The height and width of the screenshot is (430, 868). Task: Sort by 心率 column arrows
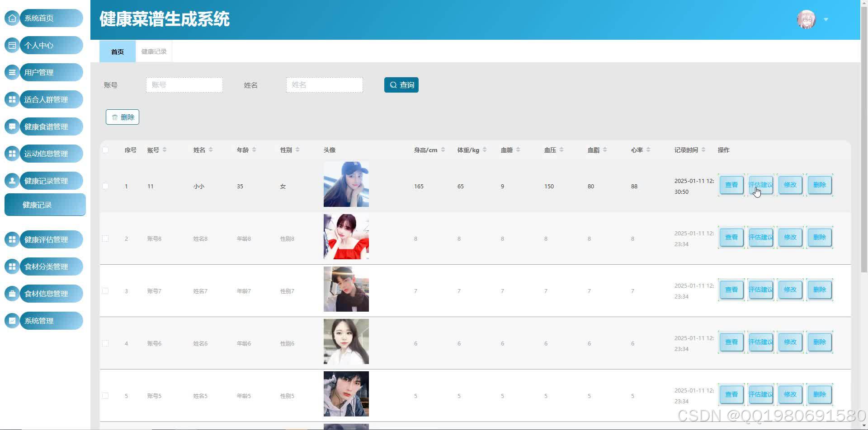coord(648,150)
